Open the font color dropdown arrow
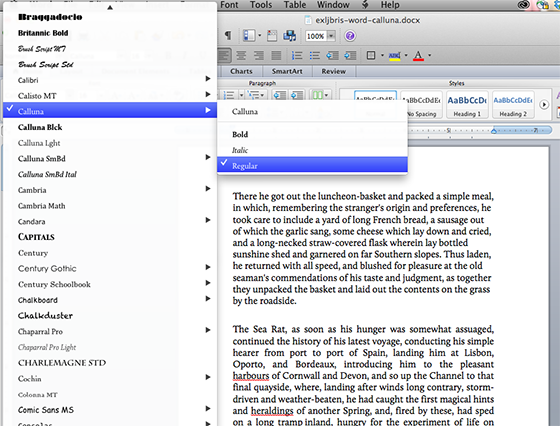This screenshot has height=426, width=560. (x=429, y=55)
